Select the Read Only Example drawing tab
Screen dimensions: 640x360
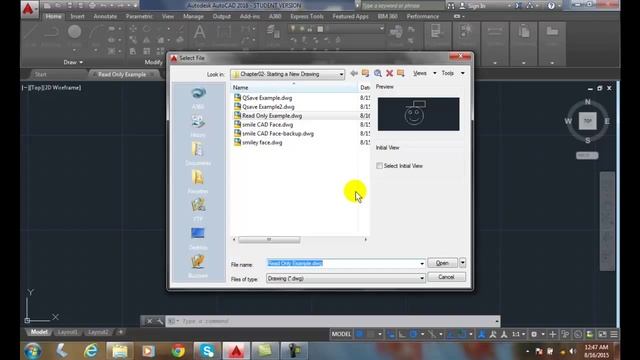122,74
